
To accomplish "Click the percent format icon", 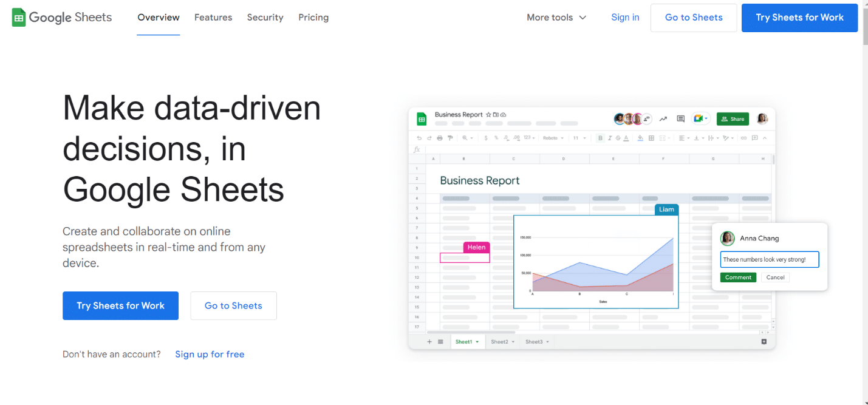I will click(496, 138).
